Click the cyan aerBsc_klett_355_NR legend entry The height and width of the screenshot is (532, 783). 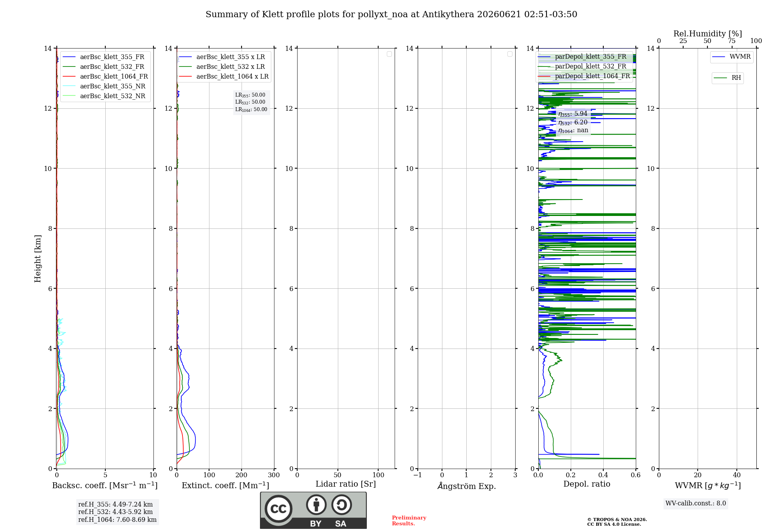[x=104, y=86]
